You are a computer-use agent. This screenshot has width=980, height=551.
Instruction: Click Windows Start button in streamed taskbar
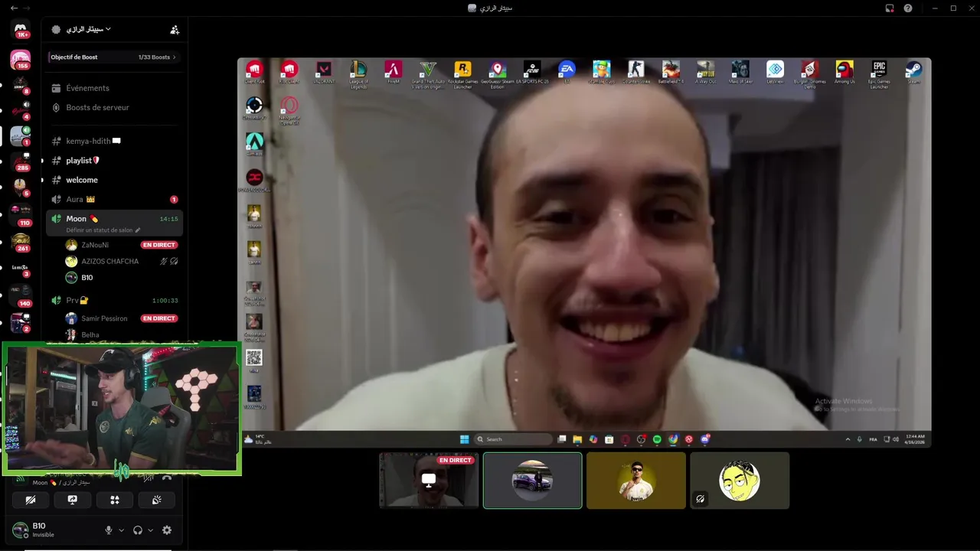point(464,439)
